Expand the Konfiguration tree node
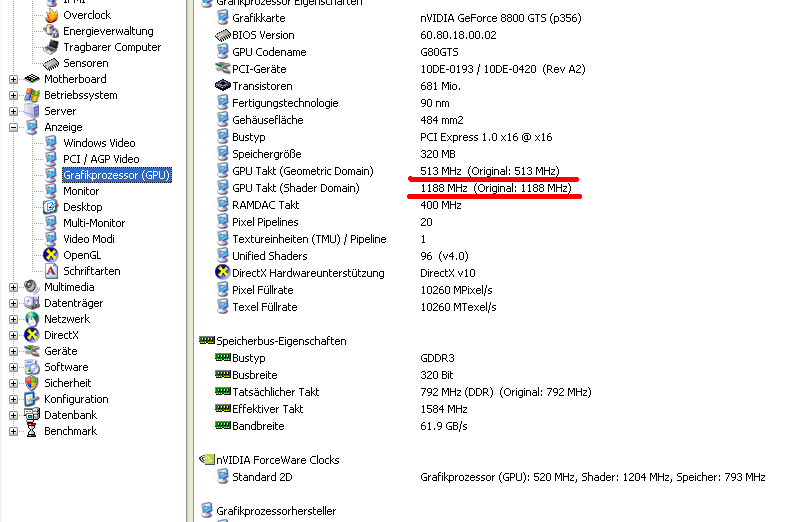The image size is (807, 522). pos(13,399)
